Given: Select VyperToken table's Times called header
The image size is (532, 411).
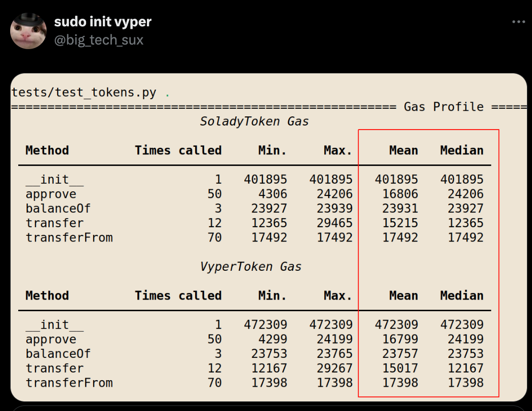Looking at the screenshot, I should (x=178, y=296).
